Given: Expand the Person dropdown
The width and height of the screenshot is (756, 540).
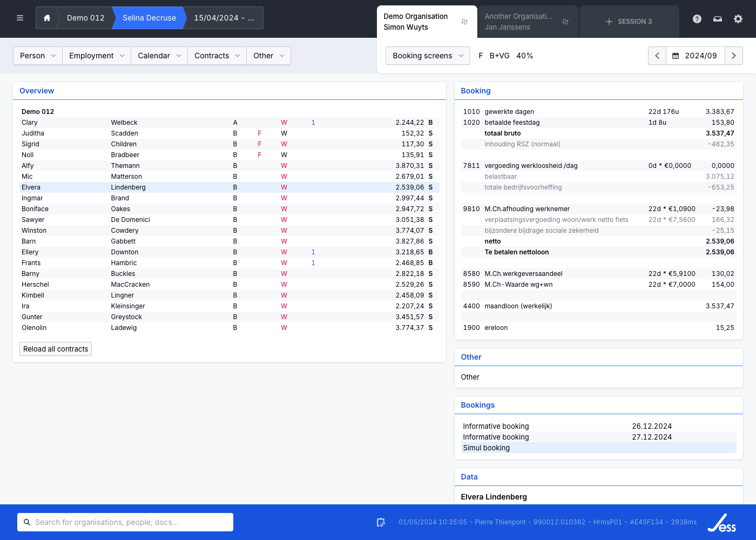Looking at the screenshot, I should click(38, 56).
